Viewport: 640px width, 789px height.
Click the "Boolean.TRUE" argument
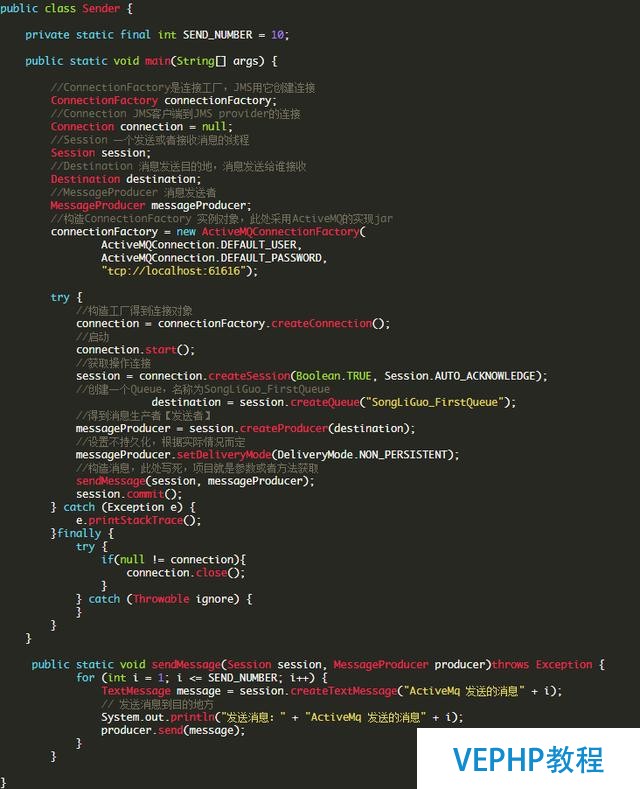pyautogui.click(x=334, y=376)
